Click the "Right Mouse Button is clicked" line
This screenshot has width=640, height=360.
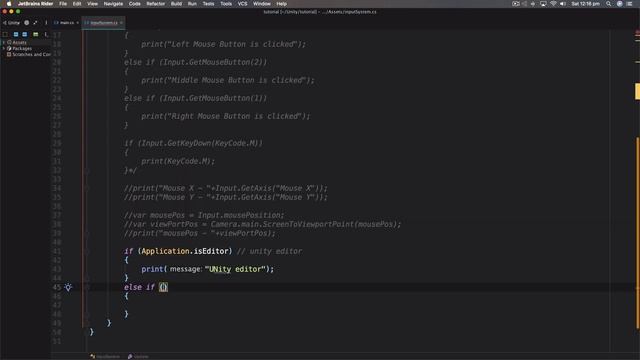pyautogui.click(x=226, y=116)
